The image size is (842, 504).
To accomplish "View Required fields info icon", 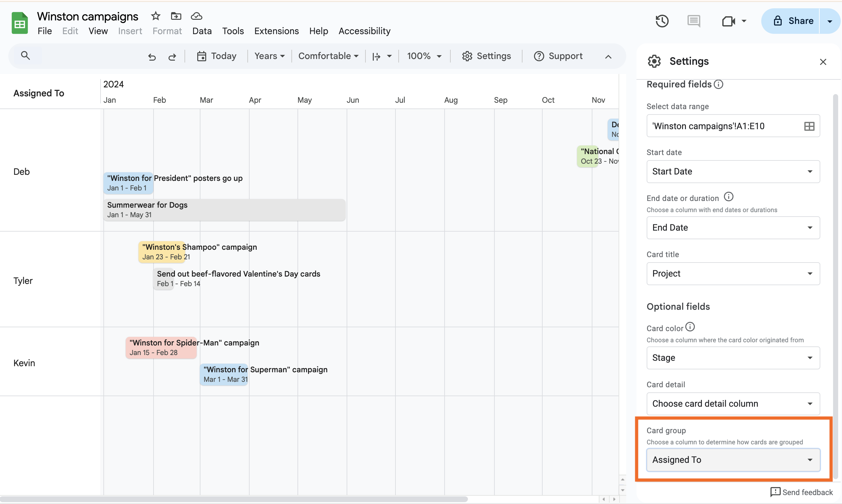I will [x=718, y=84].
